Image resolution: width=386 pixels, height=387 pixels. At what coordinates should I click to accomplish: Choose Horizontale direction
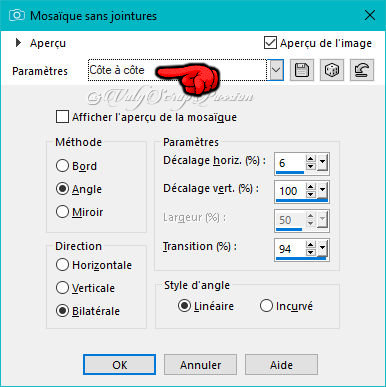point(62,265)
